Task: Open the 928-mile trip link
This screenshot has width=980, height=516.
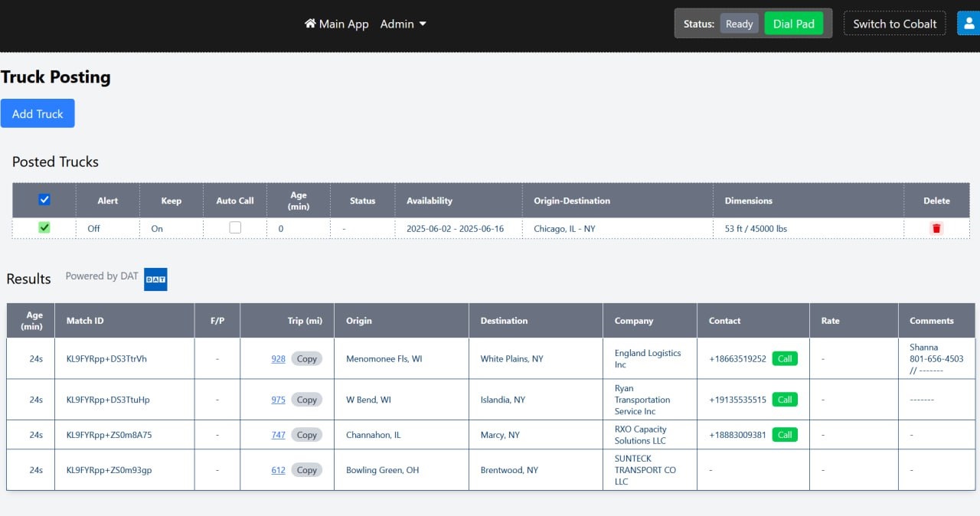Action: pyautogui.click(x=278, y=358)
